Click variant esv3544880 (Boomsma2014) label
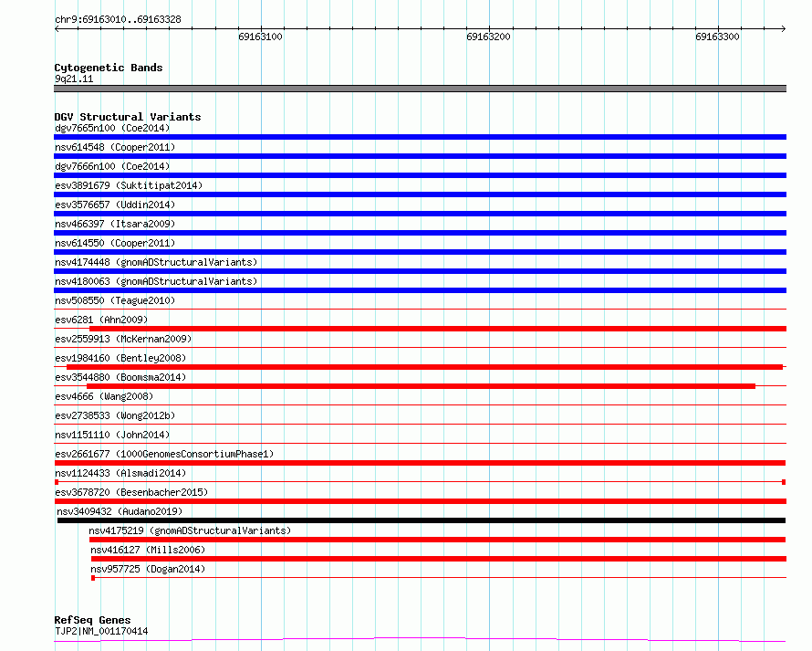Screen dimensions: 812x651 [120, 377]
